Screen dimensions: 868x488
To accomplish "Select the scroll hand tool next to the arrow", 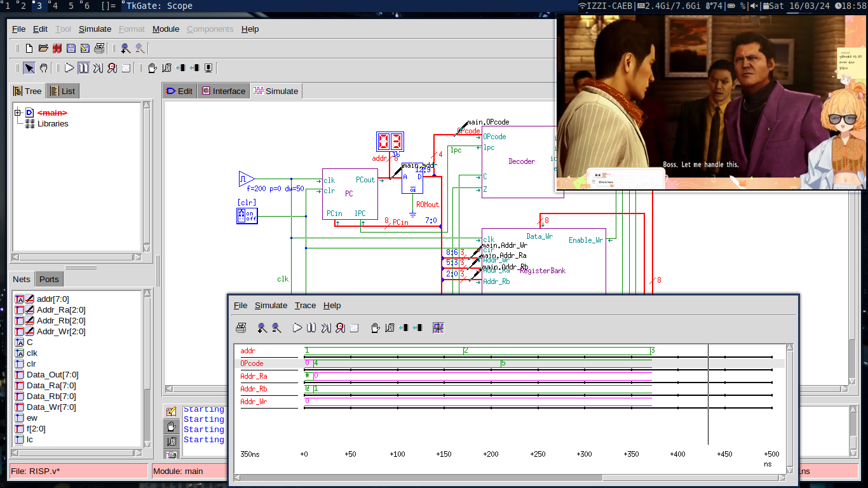I will coord(44,68).
